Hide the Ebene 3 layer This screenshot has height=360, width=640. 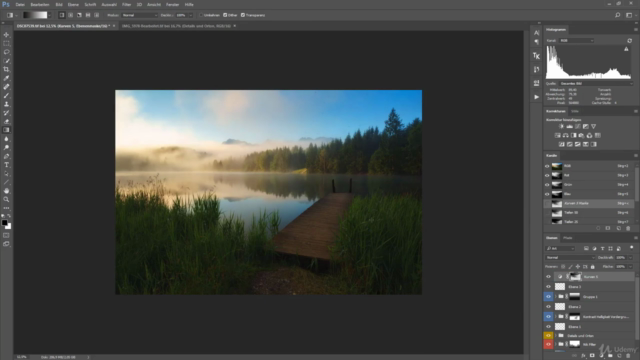click(548, 287)
